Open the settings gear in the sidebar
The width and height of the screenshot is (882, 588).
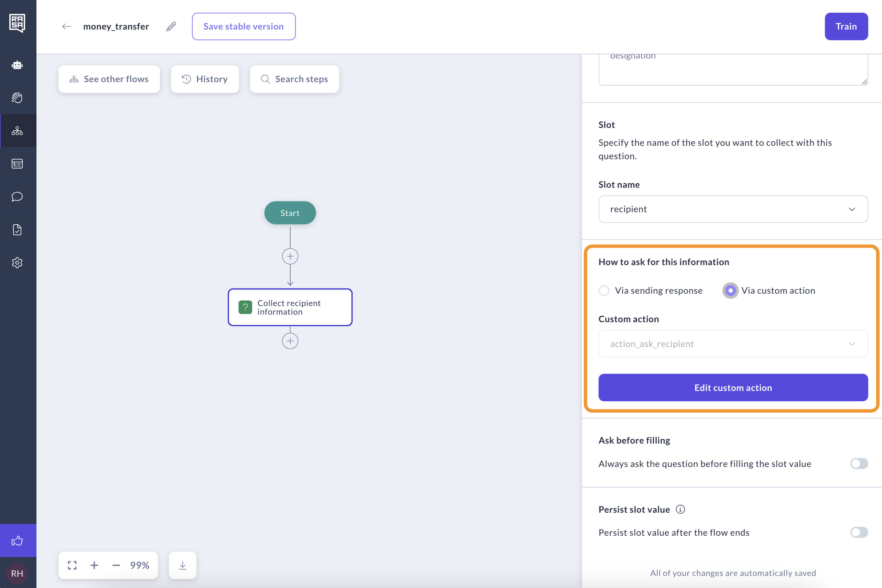[17, 262]
